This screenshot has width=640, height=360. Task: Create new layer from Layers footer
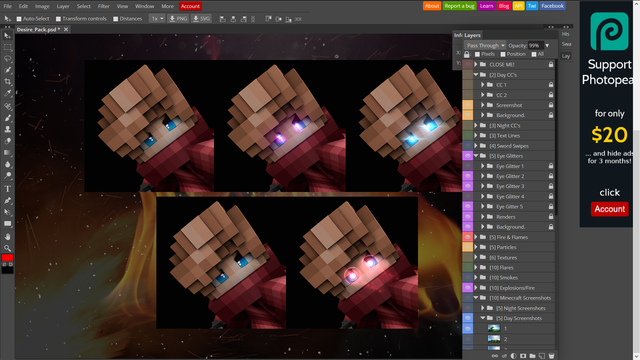(x=542, y=356)
